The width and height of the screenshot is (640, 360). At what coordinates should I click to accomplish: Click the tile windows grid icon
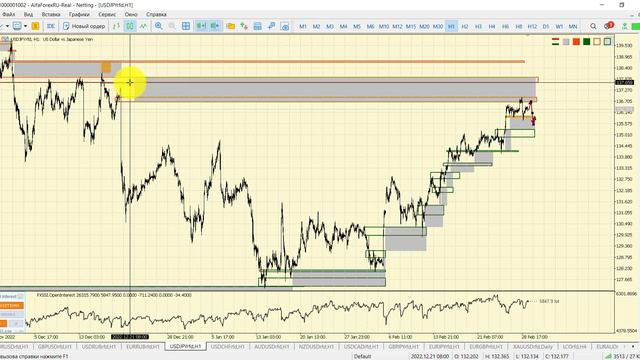(x=186, y=26)
